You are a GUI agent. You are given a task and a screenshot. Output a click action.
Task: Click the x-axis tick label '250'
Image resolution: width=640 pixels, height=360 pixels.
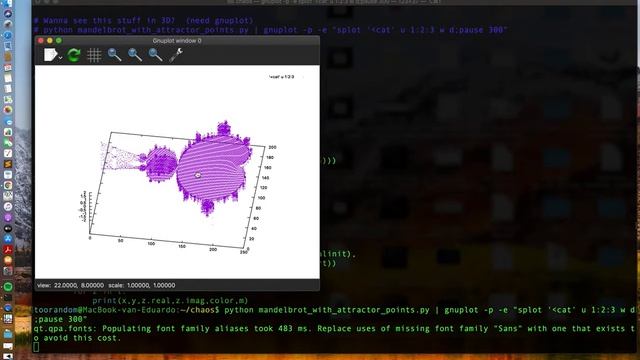pyautogui.click(x=244, y=252)
